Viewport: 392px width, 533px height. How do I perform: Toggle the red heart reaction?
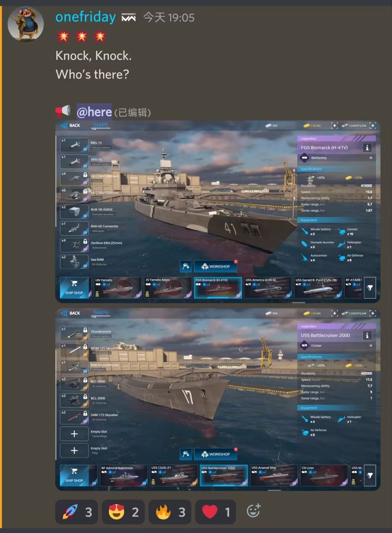pos(216,512)
